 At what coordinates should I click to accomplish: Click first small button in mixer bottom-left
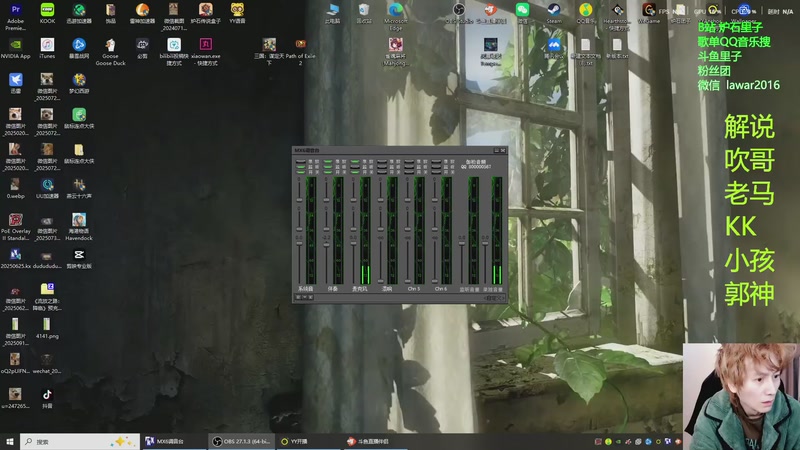(x=298, y=297)
